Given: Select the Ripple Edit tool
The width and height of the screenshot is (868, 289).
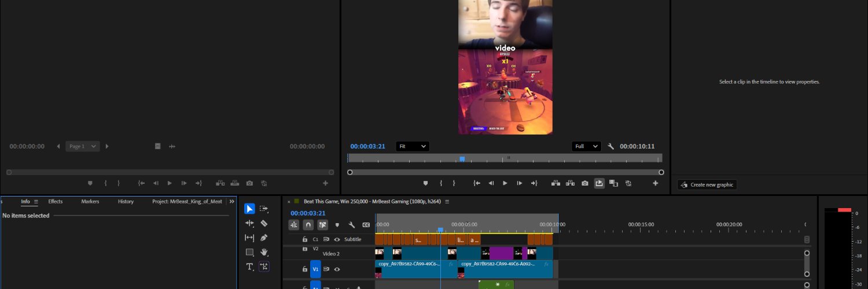Looking at the screenshot, I should click(249, 223).
